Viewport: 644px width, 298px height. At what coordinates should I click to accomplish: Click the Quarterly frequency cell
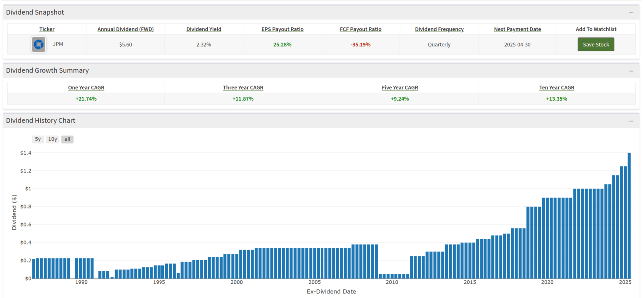pos(439,45)
